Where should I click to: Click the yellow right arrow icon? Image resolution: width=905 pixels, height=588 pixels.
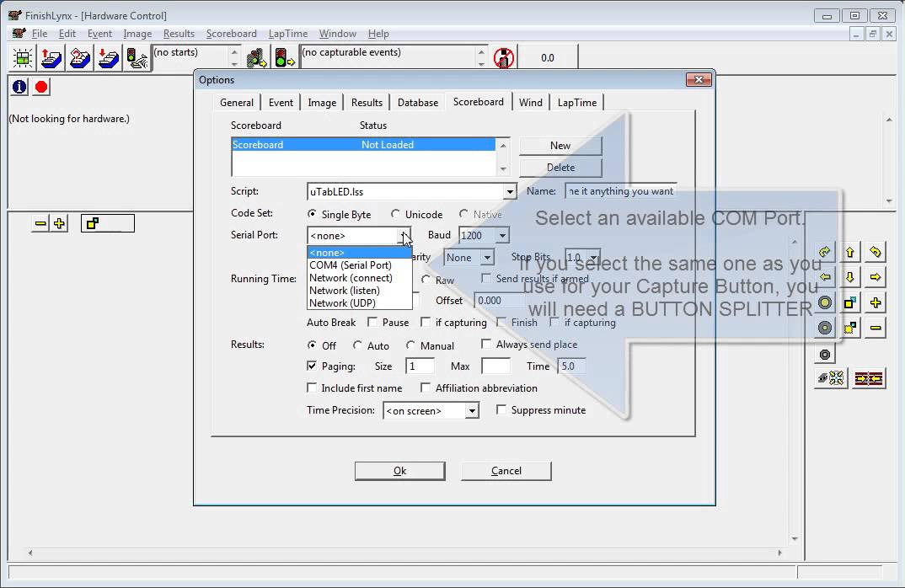tap(876, 277)
